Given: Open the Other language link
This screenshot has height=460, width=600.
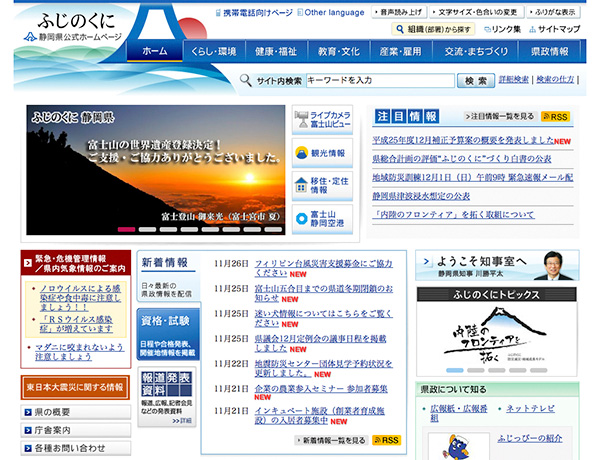Looking at the screenshot, I should coord(332,12).
